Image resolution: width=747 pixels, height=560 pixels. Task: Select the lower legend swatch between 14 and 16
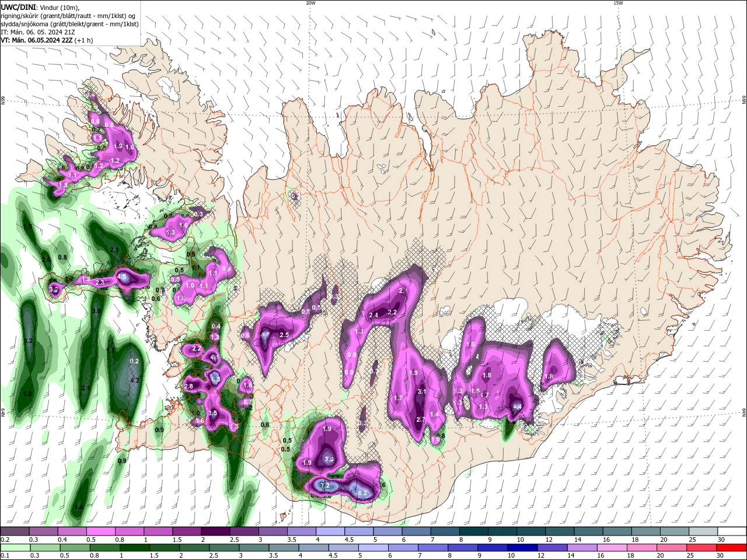click(583, 548)
